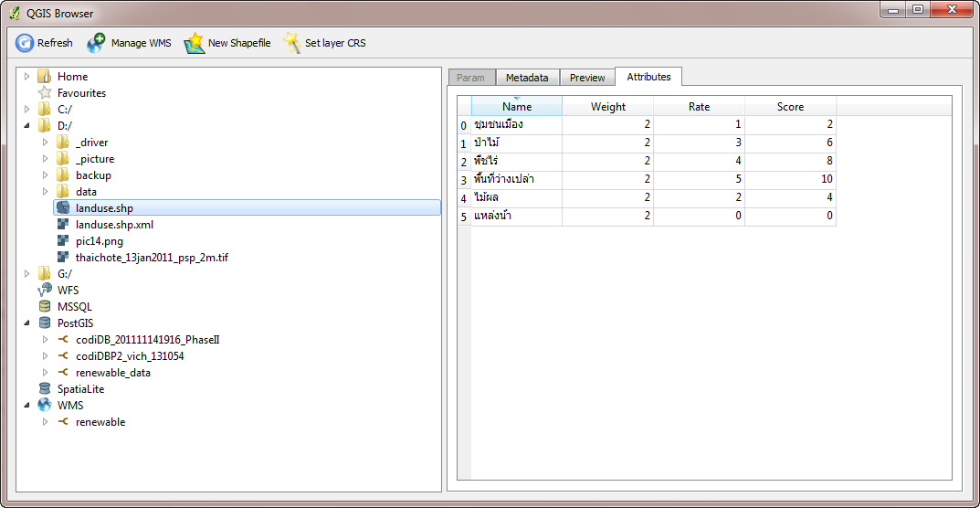
Task: Click the Name cell 'ไม้ผล'
Action: tap(516, 197)
